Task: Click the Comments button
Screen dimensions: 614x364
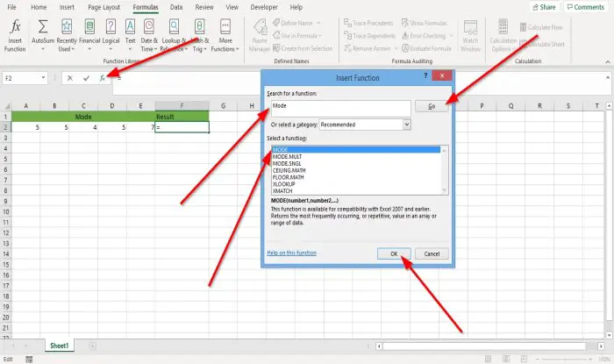Action: click(586, 7)
